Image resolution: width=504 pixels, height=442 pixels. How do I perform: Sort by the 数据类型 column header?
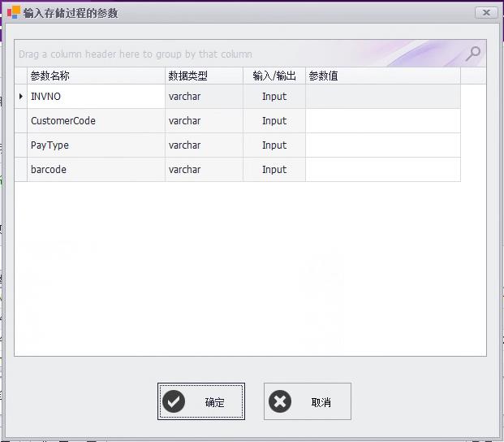pos(204,76)
